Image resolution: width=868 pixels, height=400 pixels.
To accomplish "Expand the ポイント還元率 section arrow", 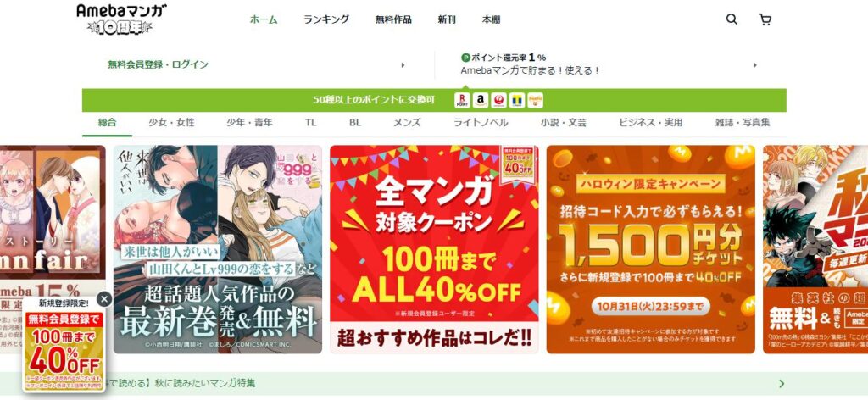I will (x=755, y=64).
